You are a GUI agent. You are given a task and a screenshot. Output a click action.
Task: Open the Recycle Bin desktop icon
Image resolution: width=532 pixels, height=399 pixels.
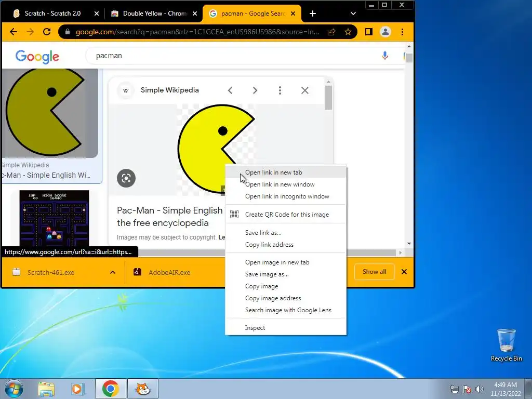tap(506, 345)
